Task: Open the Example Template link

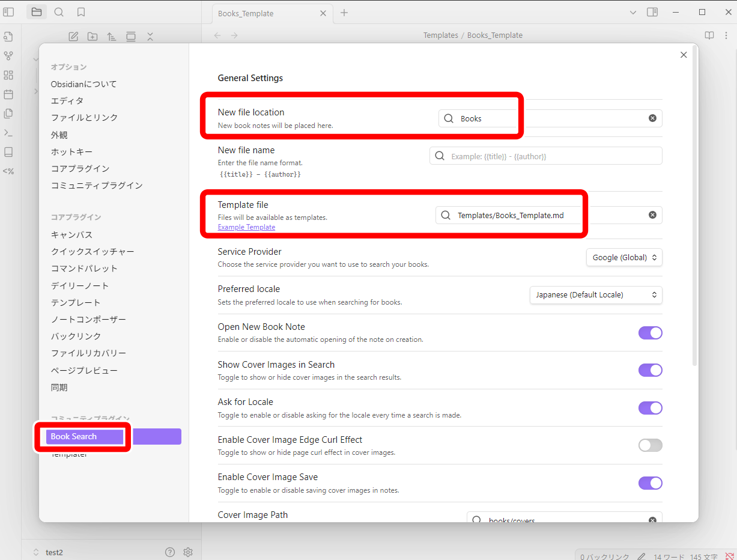Action: 246,227
